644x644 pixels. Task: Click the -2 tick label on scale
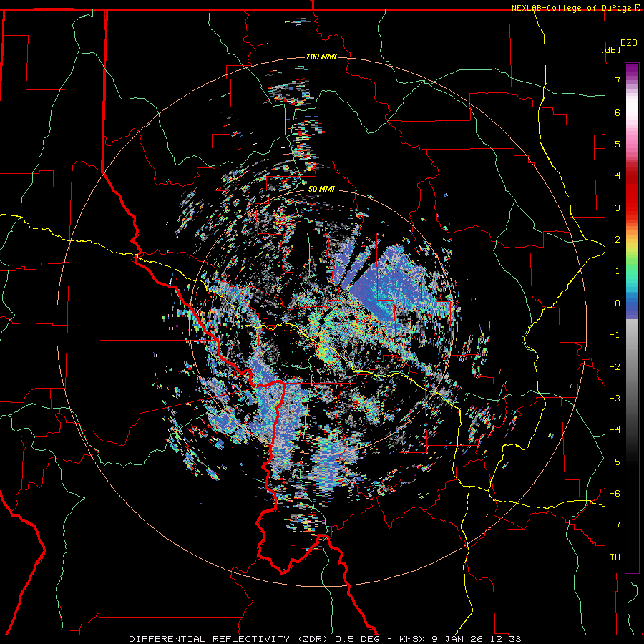point(615,367)
